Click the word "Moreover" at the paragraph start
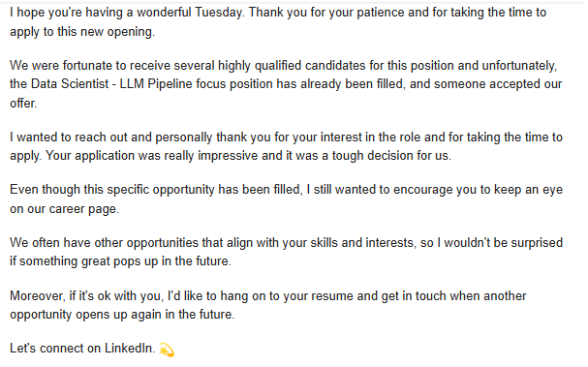Viewport: 588px width, 367px height. [37, 296]
